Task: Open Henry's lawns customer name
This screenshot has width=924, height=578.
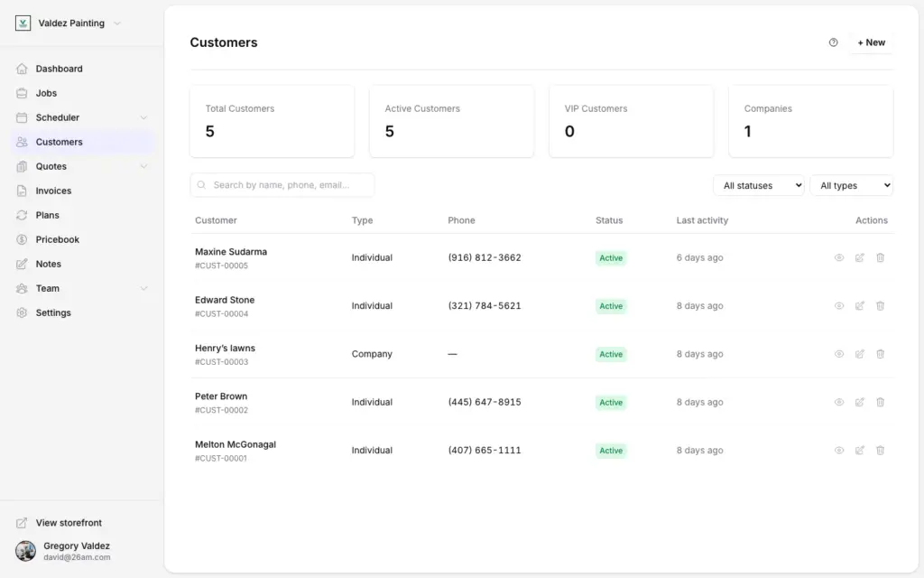Action: [x=225, y=349]
